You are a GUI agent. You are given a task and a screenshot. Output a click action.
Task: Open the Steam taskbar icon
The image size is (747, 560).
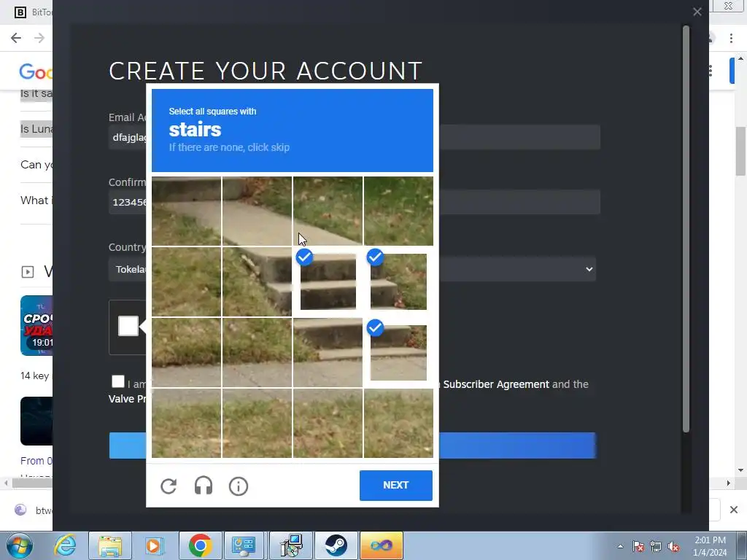(x=336, y=545)
